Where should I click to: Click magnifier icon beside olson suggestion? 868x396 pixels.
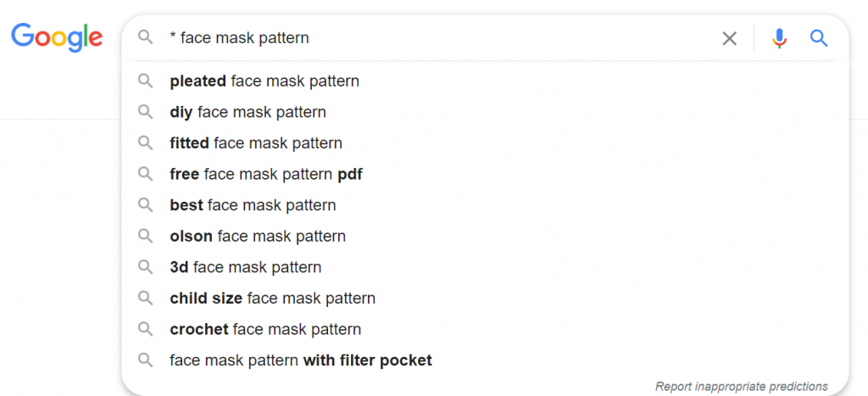click(146, 237)
